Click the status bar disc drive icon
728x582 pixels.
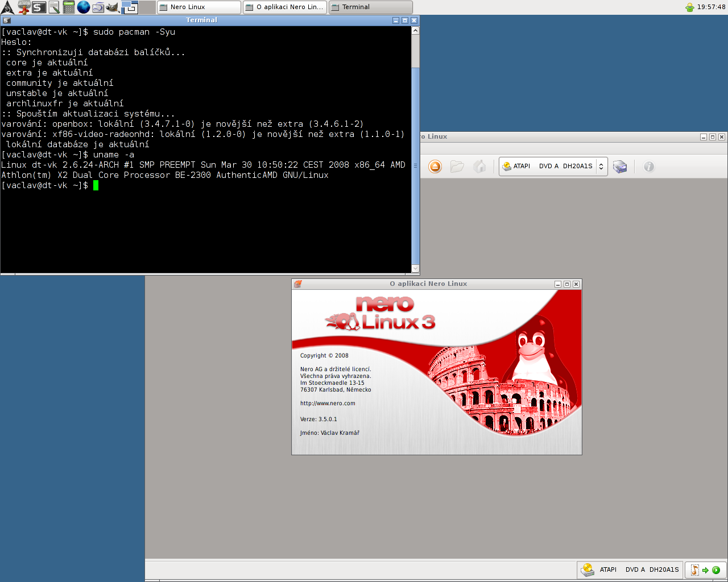click(x=588, y=569)
